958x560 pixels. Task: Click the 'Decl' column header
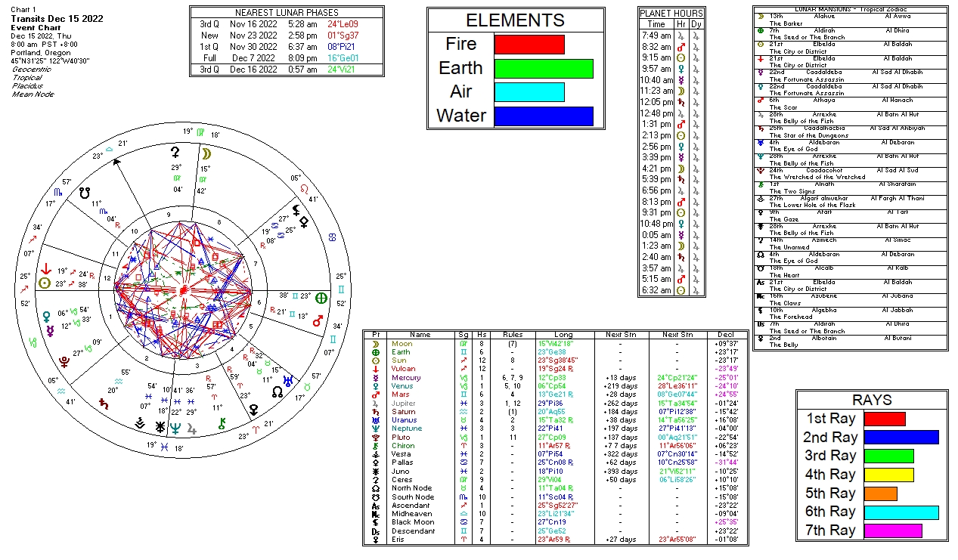725,335
